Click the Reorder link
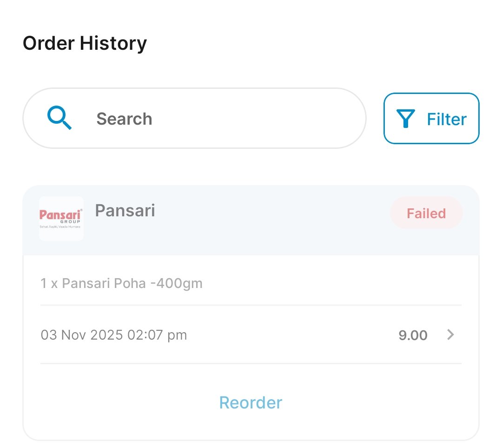The width and height of the screenshot is (502, 448). (x=251, y=402)
